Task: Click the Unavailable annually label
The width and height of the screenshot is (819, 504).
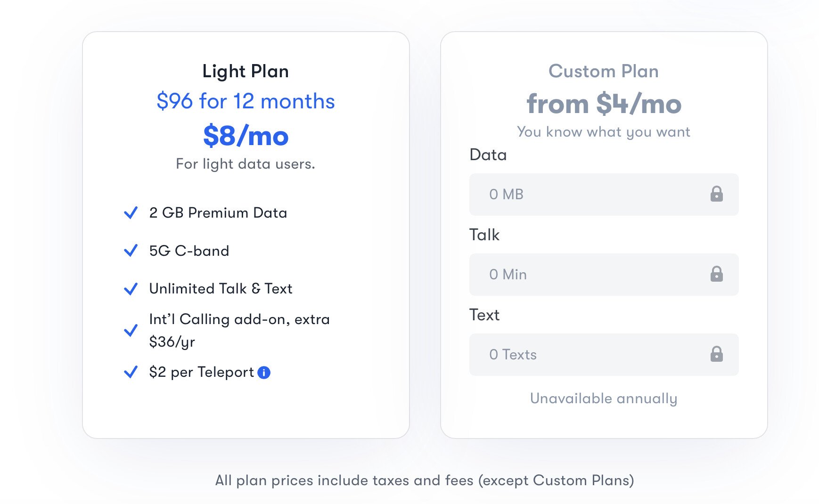Action: point(604,398)
